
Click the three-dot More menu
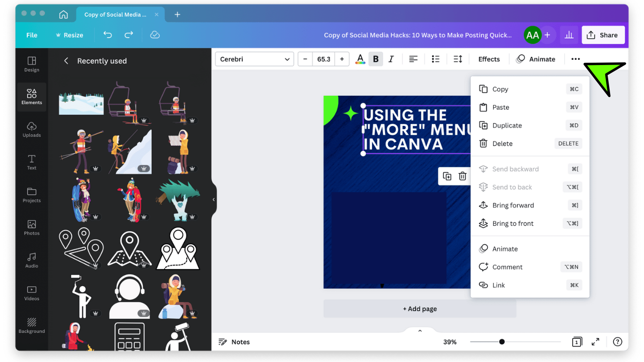575,59
